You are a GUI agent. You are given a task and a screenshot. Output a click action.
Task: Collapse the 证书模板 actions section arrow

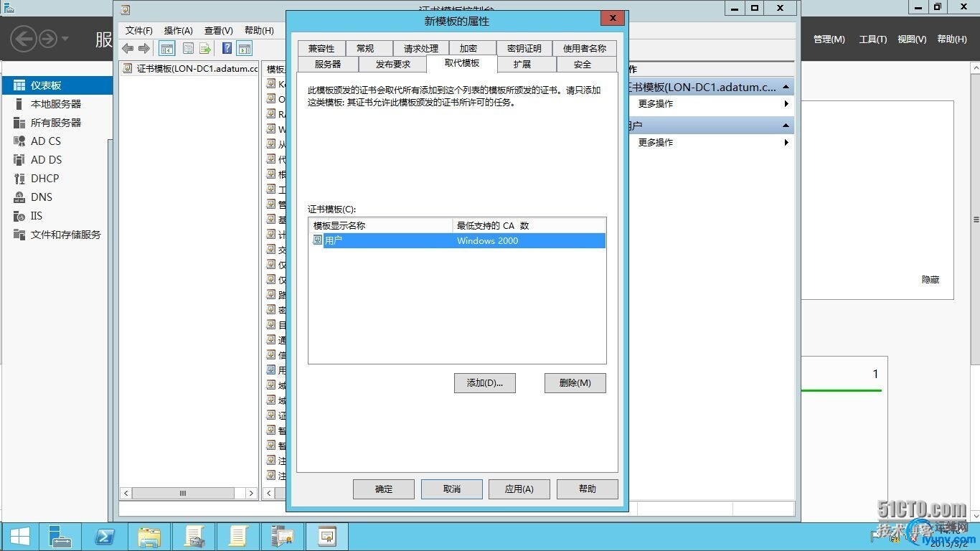point(786,87)
